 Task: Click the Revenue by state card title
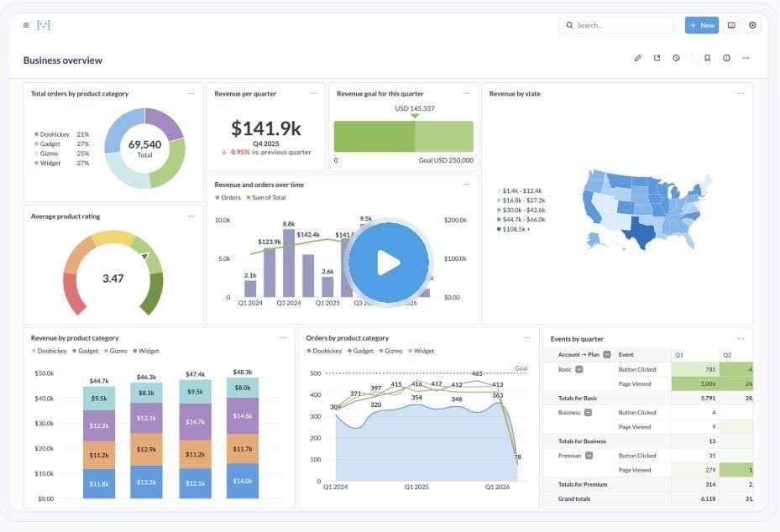click(x=515, y=93)
